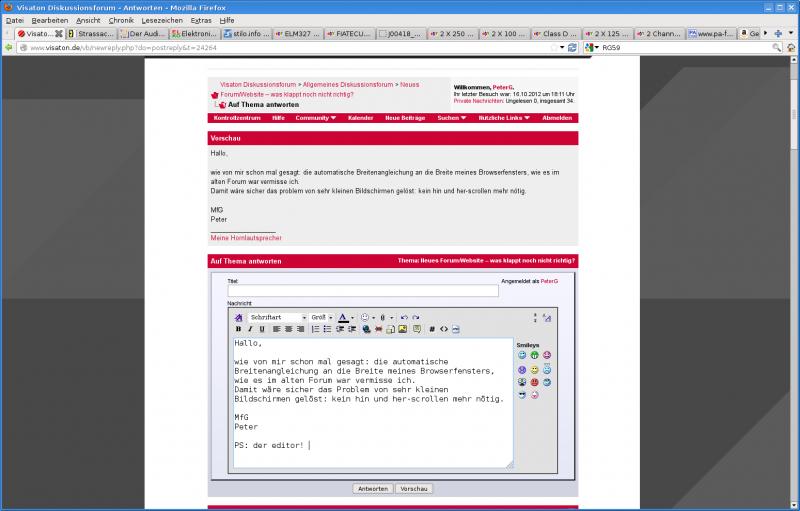Screen dimensions: 800x511
Task: Expand the Suchen menu in navbar
Action: [451, 118]
